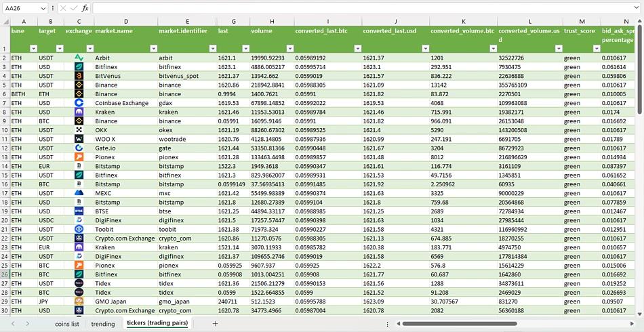Select the gmo_japan identifier cell
This screenshot has width=644, height=332.
coord(187,302)
